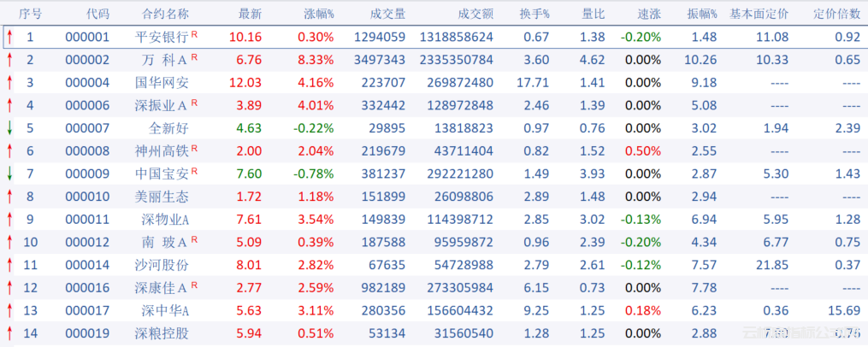Image resolution: width=868 pixels, height=347 pixels.
Task: Click the R marker beside 神州高铁
Action: (x=194, y=148)
